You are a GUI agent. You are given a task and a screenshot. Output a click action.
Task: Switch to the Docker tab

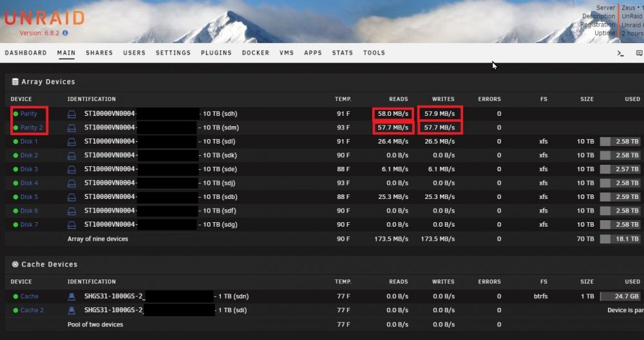(256, 53)
